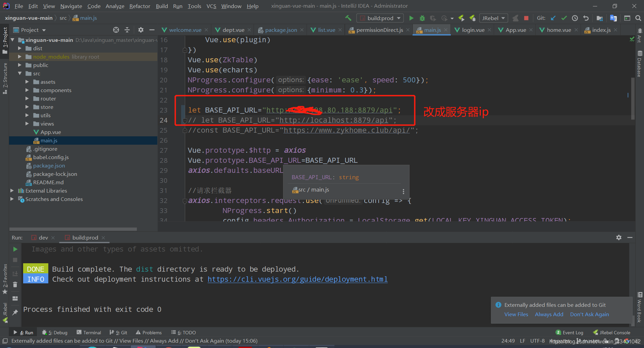Open the 6: TODO tool window
The width and height of the screenshot is (644, 348).
tap(183, 333)
